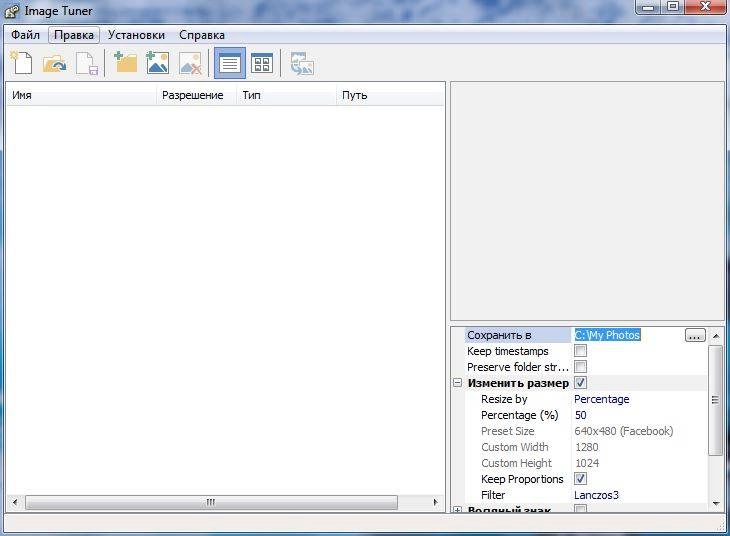Click the Image Tuner title bar icon
Viewport: 730px width, 536px height.
pos(12,11)
